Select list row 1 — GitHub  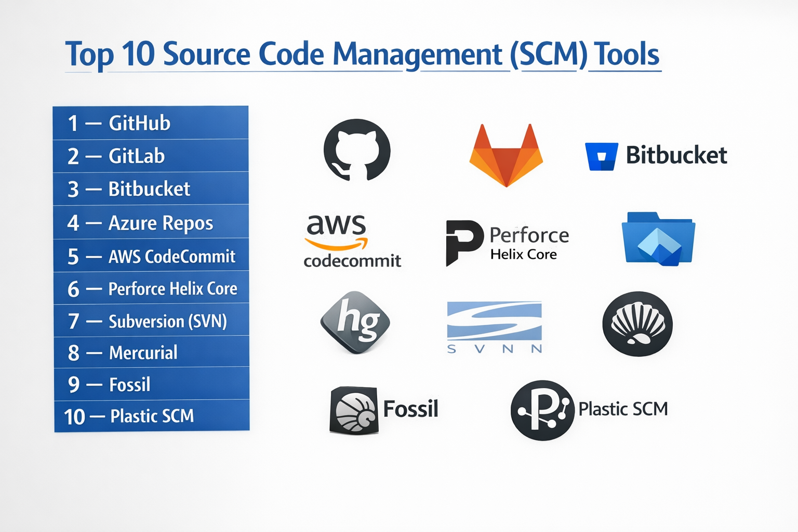point(151,123)
